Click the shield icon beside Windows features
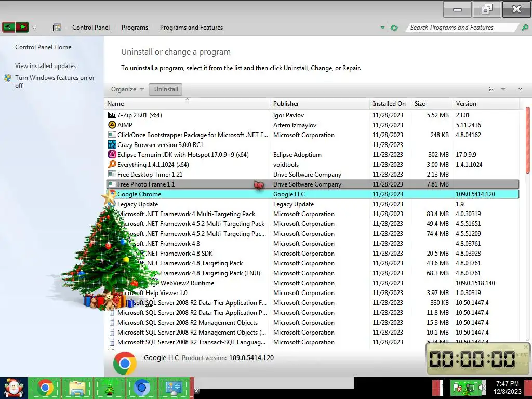 click(x=7, y=78)
